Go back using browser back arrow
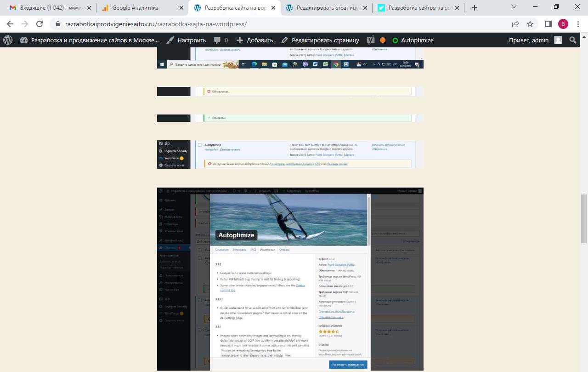The width and height of the screenshot is (588, 372). click(x=10, y=24)
